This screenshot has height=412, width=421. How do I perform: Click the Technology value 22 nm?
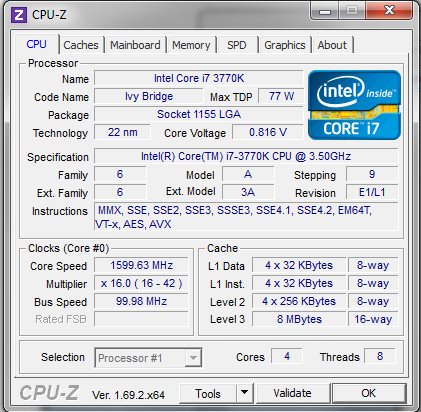[122, 132]
